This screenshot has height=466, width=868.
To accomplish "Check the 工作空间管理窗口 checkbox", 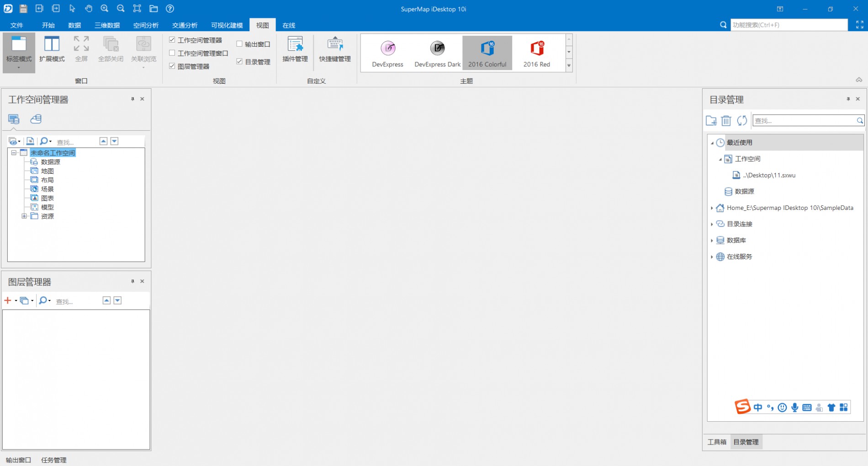I will [172, 53].
